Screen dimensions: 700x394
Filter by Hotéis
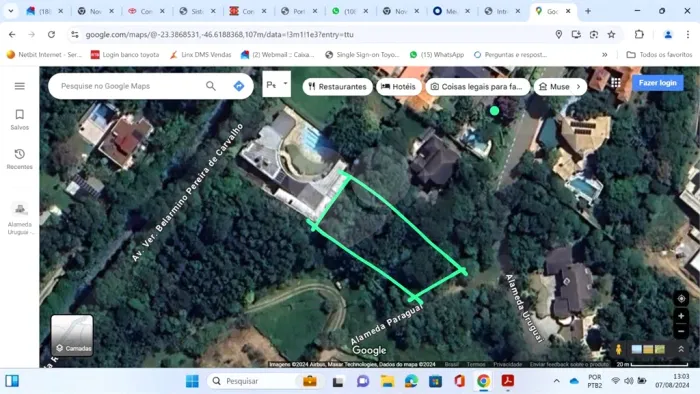[399, 87]
